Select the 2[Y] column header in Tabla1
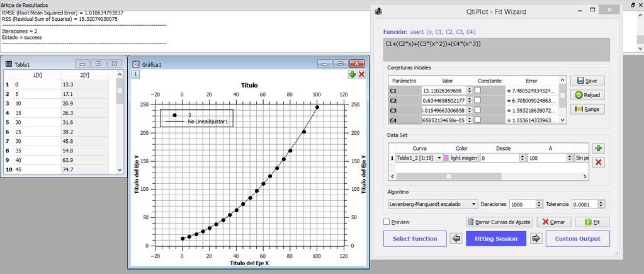 click(84, 74)
